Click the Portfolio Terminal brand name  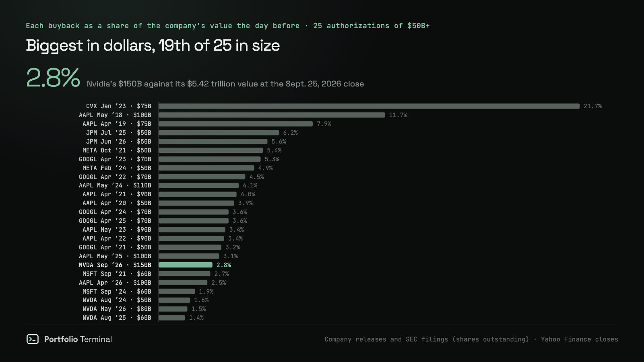coord(78,339)
